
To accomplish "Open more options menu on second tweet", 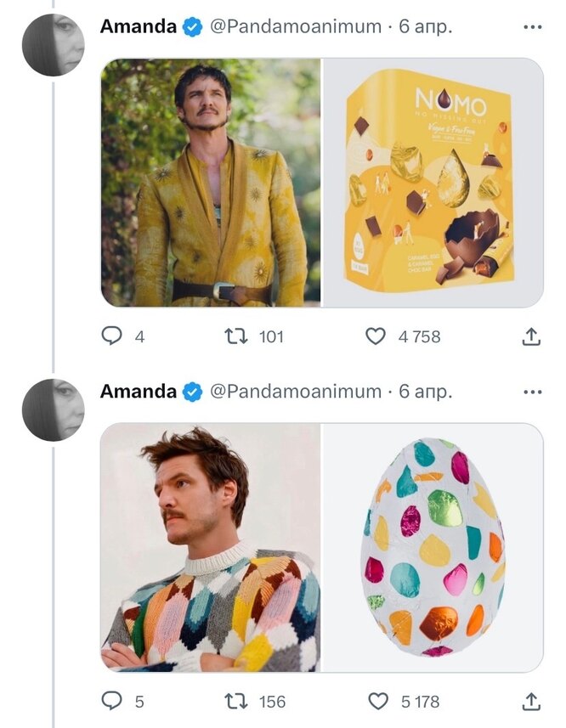I will [x=533, y=392].
